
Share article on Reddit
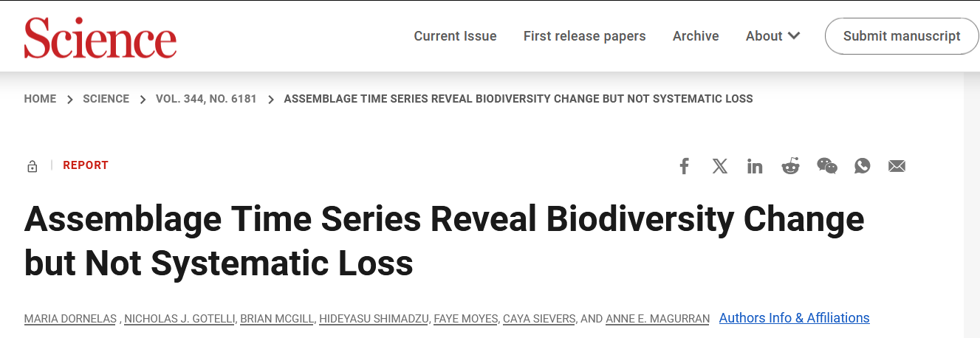(790, 166)
